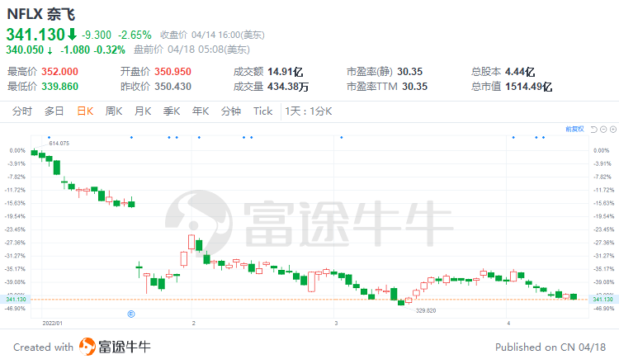The height and width of the screenshot is (364, 619).
Task: Click the 'Created with' footer text
Action: pos(44,347)
